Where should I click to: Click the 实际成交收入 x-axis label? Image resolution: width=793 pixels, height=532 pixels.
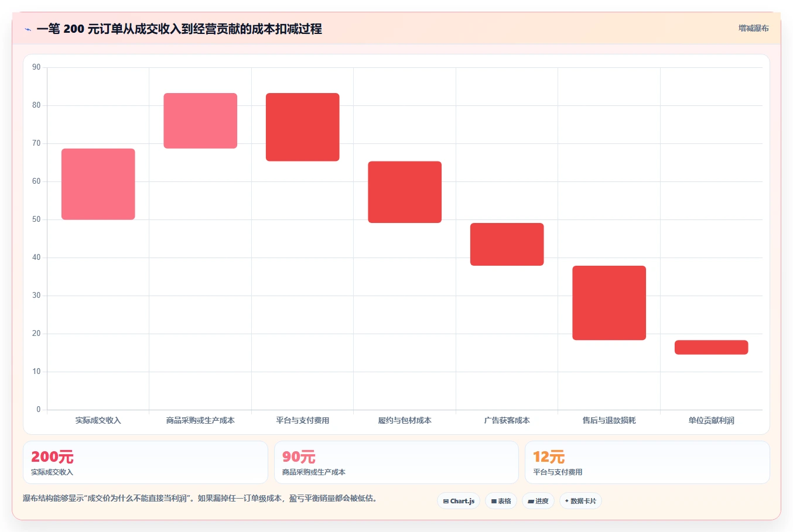(98, 420)
